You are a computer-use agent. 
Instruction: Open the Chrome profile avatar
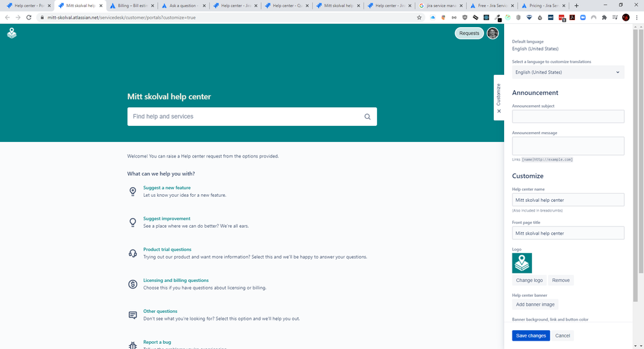tap(626, 17)
